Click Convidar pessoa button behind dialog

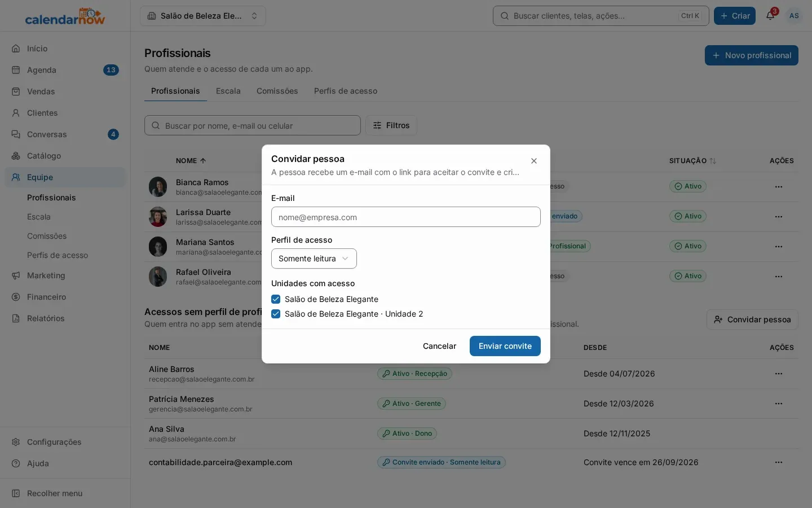coord(752,319)
